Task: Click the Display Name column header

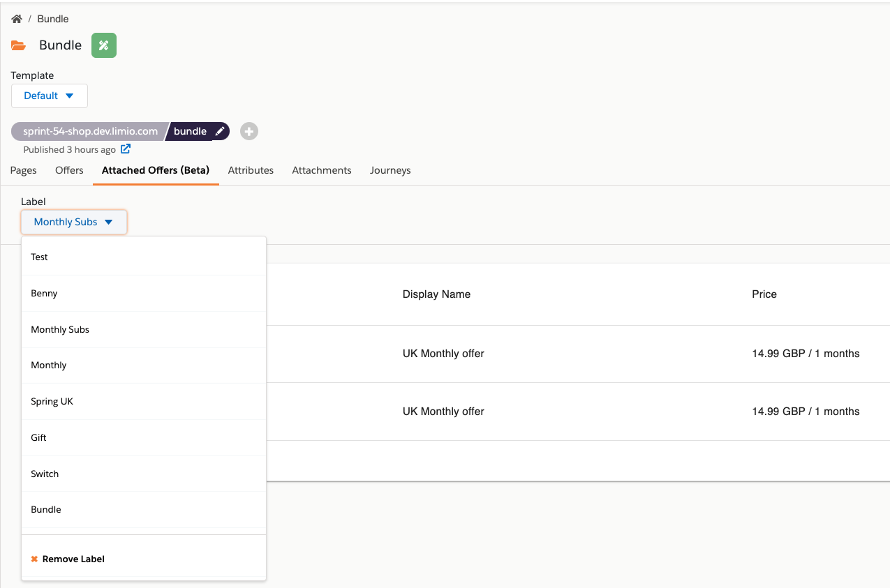Action: pyautogui.click(x=436, y=294)
